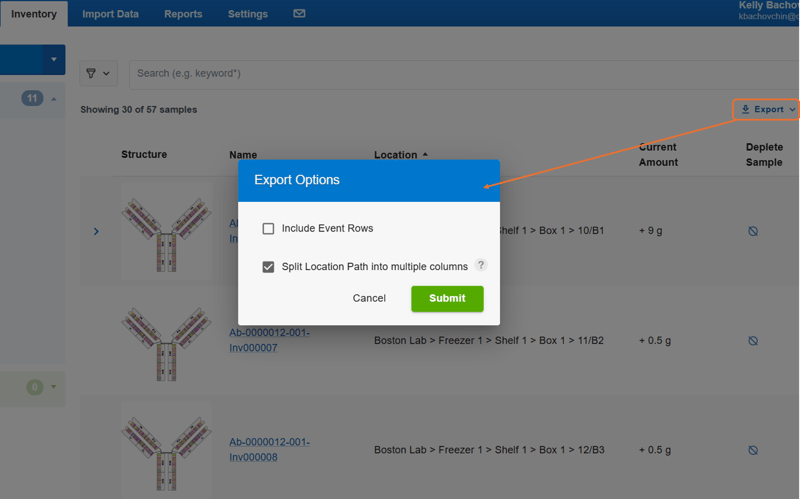Open the mail envelope icon in navbar

[x=299, y=14]
